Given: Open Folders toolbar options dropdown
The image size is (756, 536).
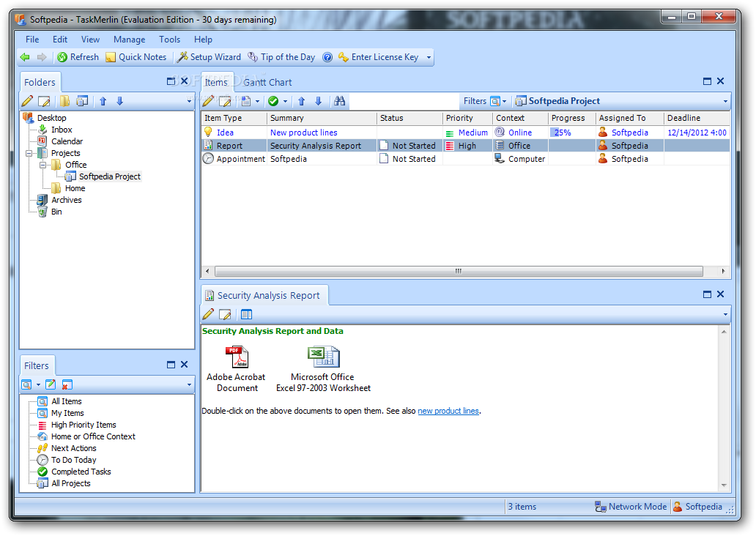Looking at the screenshot, I should (189, 101).
